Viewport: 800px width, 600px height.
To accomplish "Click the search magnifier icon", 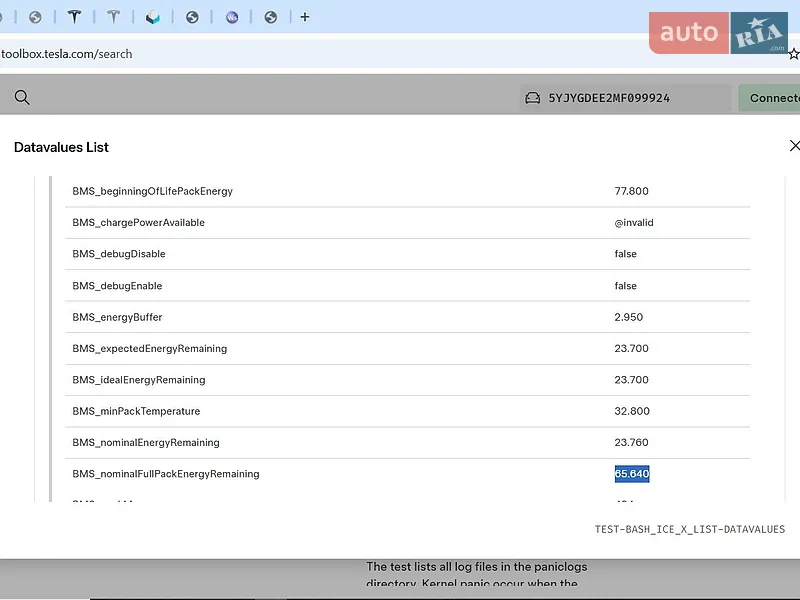I will pos(22,97).
